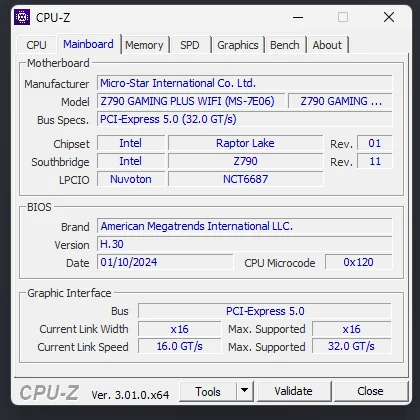The height and width of the screenshot is (420, 420).
Task: Click Current Link Width x16 value
Action: (179, 329)
